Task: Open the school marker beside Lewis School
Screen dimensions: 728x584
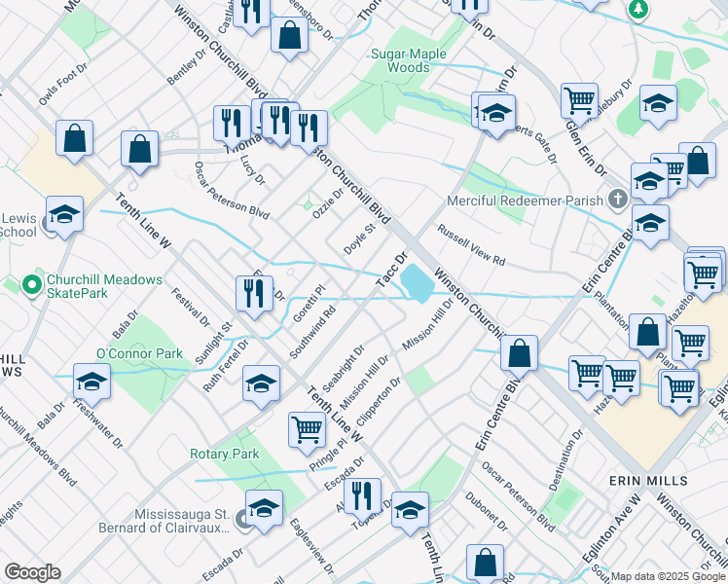Action: coord(65,218)
